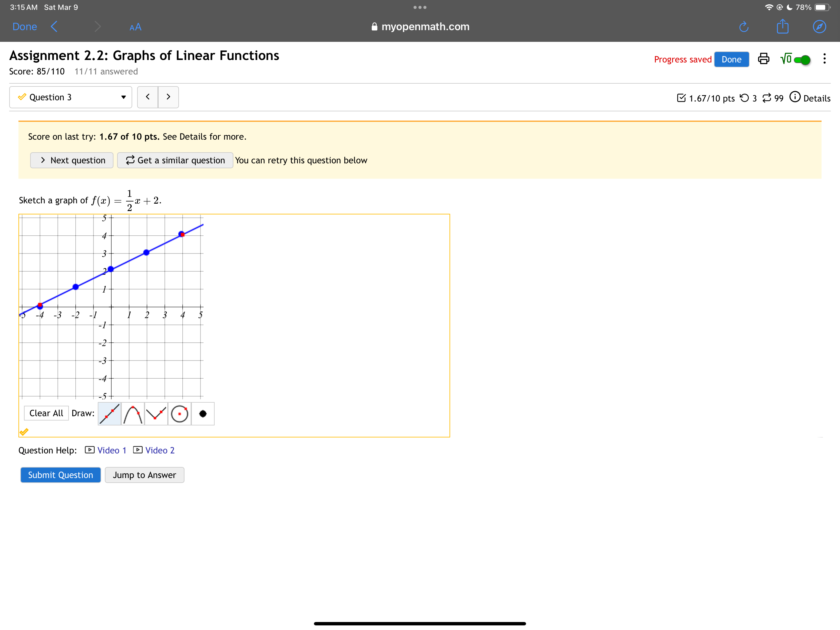Select the circle drawing tool
The height and width of the screenshot is (630, 840).
[179, 413]
